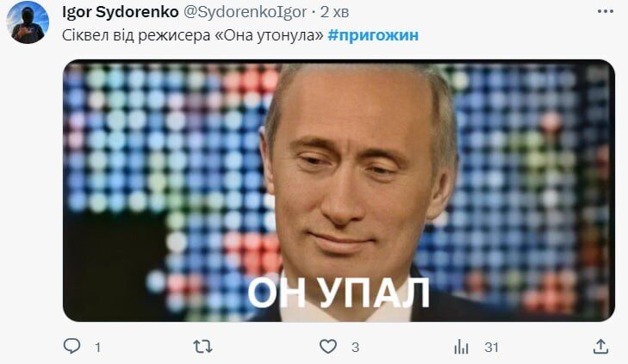Click the black patch in the image's lower left
The height and width of the screenshot is (364, 628).
coord(115,264)
